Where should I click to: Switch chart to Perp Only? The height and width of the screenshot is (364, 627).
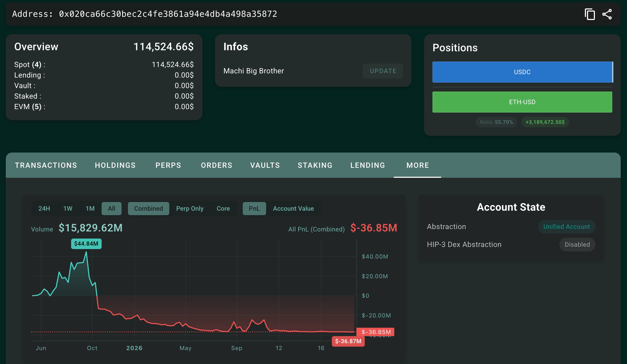pos(190,209)
